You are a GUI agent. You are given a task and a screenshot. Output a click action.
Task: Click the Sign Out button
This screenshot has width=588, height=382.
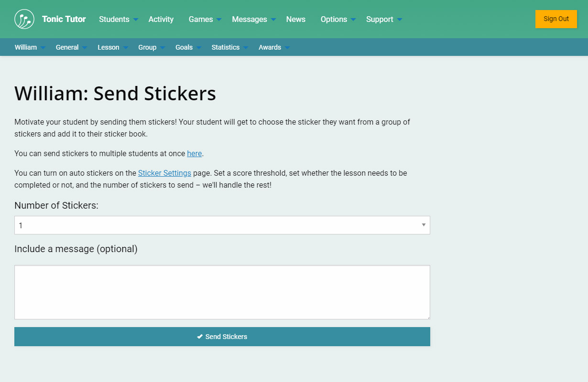556,19
